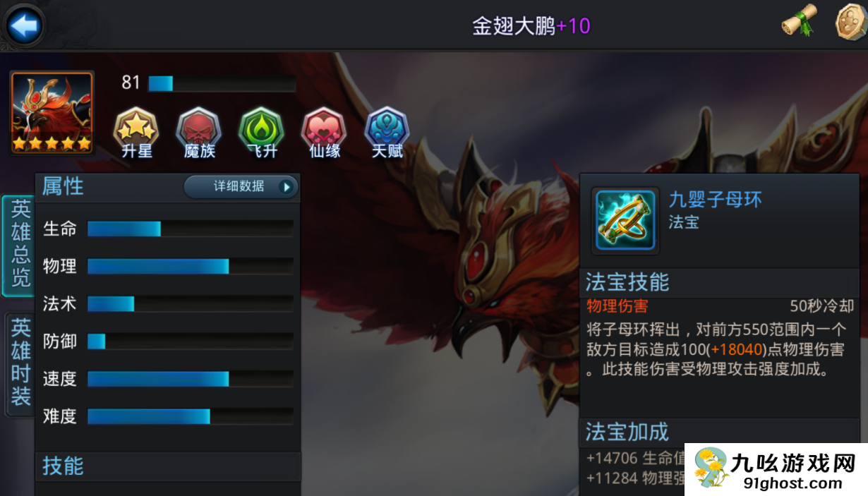The width and height of the screenshot is (868, 496).
Task: Open the 仙缘 pink heart badge
Action: tap(325, 133)
